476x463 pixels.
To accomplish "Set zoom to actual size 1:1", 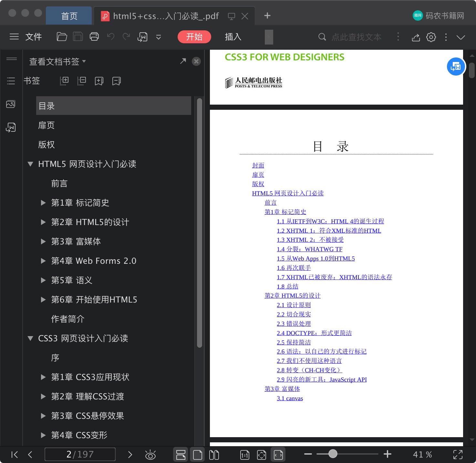I will pos(245,455).
